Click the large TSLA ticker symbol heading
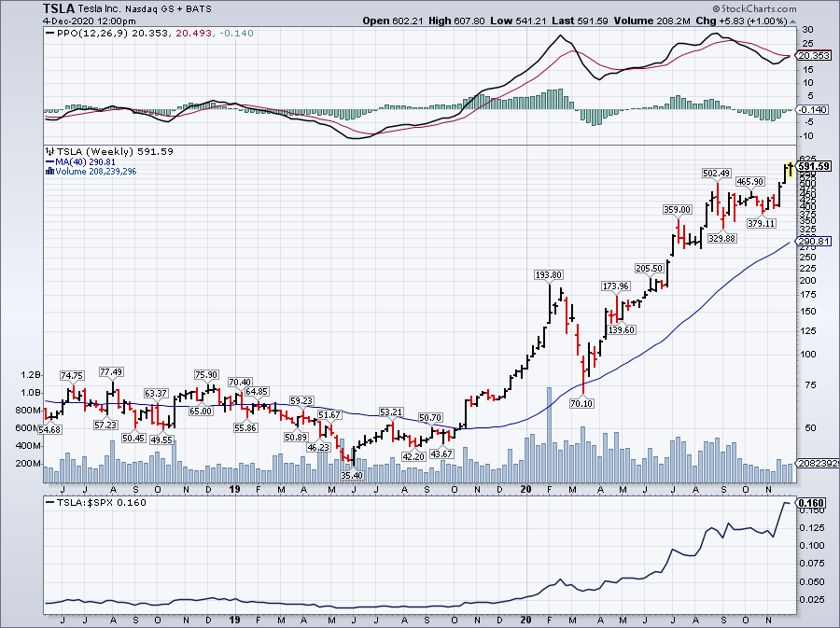This screenshot has height=628, width=840. click(59, 9)
